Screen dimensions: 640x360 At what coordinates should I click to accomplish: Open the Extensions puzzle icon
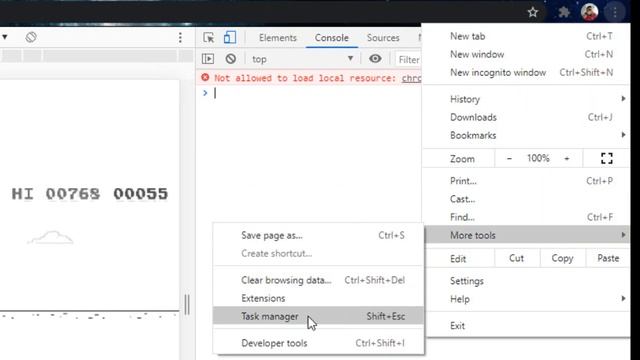[564, 12]
